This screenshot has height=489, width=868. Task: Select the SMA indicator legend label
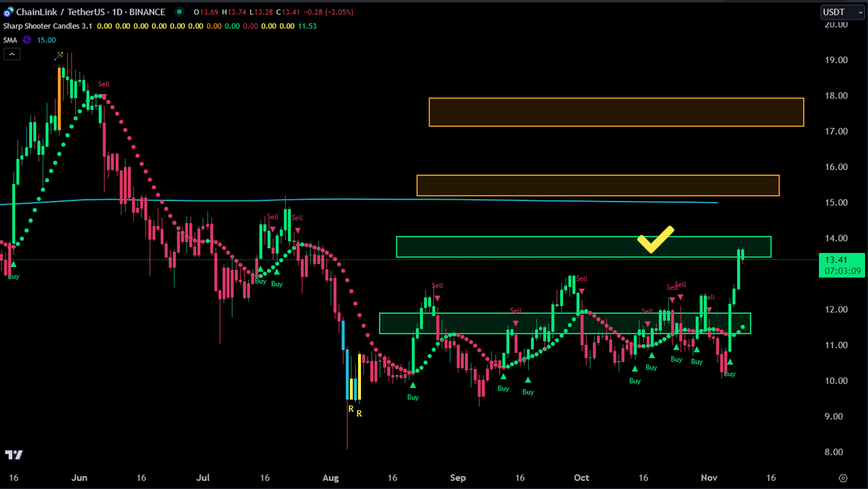[x=11, y=40]
